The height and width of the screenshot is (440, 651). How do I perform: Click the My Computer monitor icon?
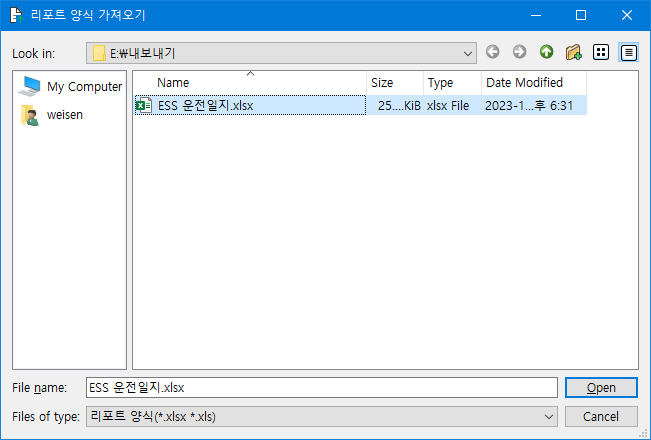tap(30, 86)
